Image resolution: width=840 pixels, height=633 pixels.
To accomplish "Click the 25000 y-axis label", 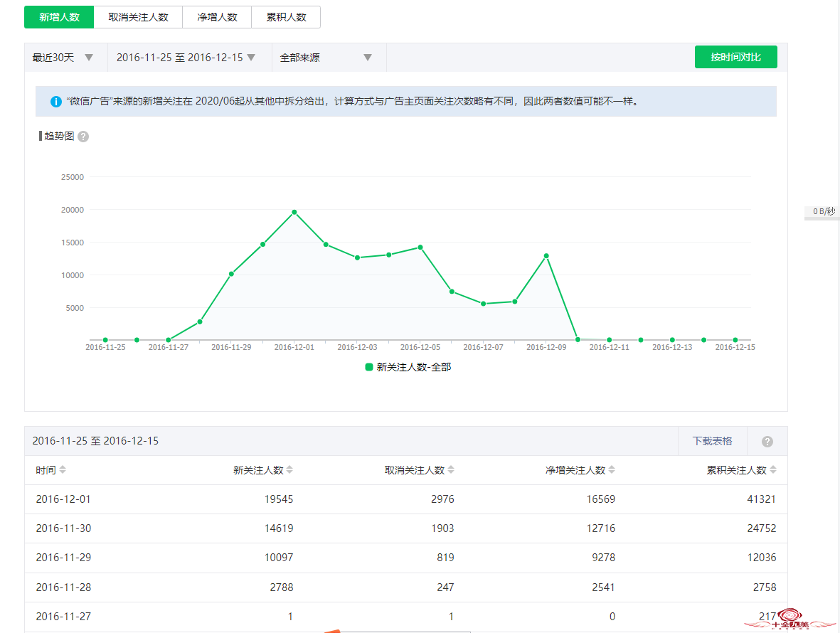I will 73,177.
